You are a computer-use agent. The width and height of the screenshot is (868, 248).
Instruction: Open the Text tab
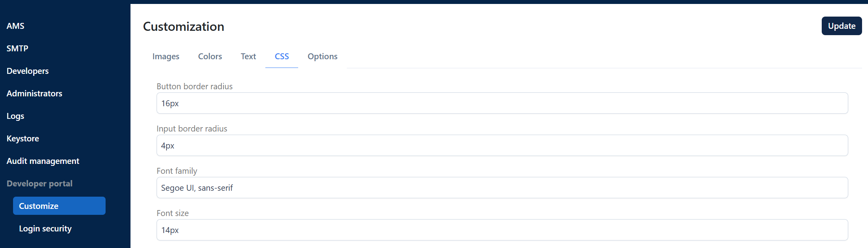248,56
